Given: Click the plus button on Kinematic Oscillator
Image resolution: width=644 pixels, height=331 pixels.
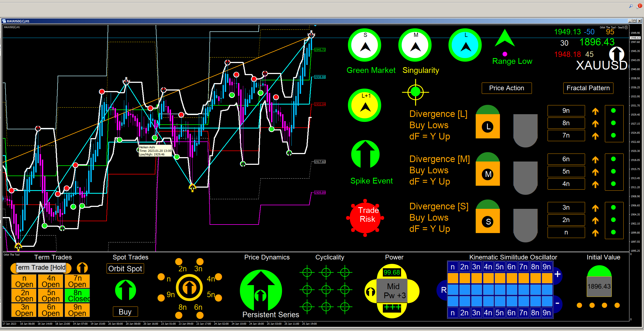Looking at the screenshot, I should (x=558, y=274).
